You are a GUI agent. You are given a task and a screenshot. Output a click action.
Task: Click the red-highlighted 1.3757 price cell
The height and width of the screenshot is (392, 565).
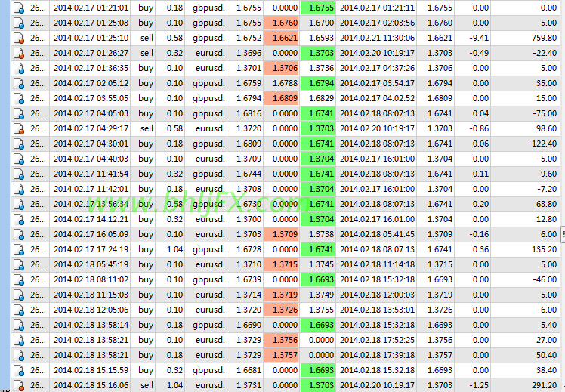pyautogui.click(x=282, y=355)
